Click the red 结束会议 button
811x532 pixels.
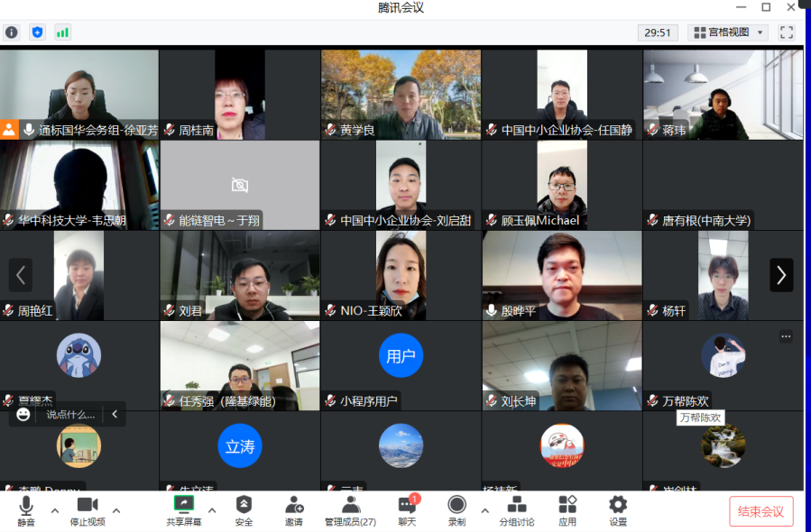coord(760,511)
